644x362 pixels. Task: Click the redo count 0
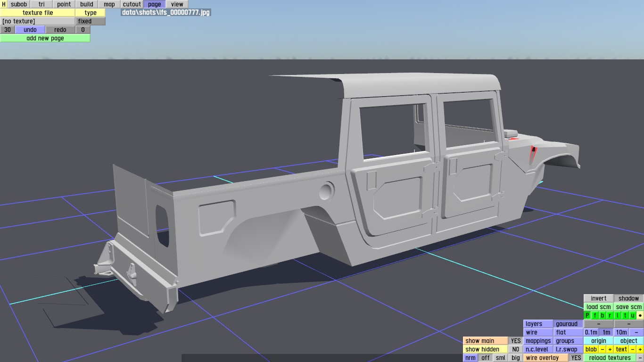(83, 30)
